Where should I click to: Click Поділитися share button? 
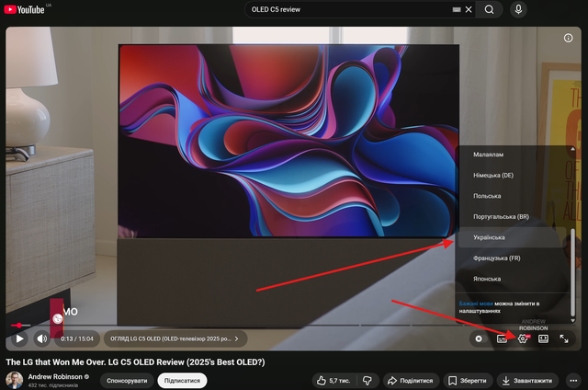click(411, 381)
